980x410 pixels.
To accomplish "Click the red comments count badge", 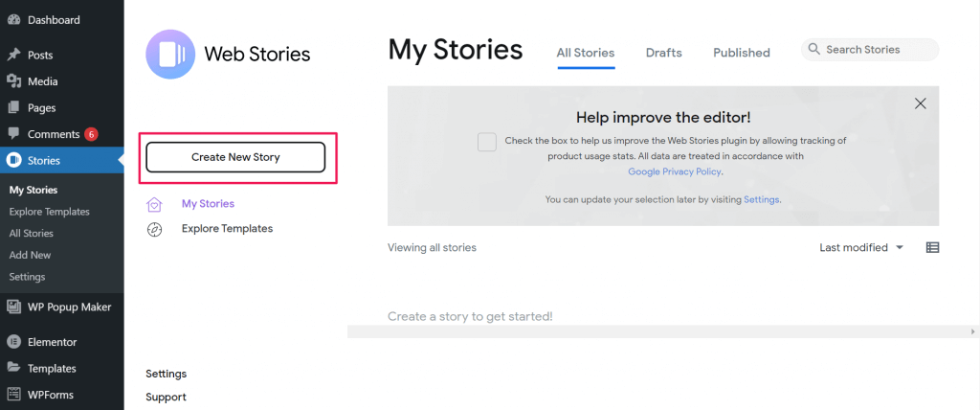I will [x=91, y=134].
